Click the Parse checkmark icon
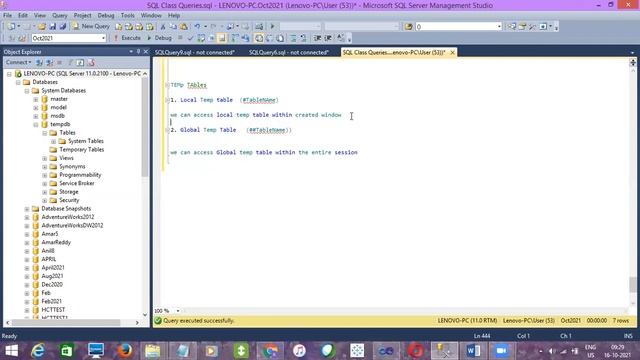 pos(190,38)
